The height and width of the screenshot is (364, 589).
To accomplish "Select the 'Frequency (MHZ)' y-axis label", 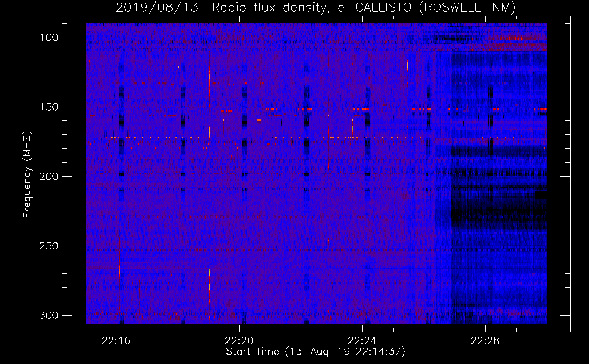I will click(x=27, y=174).
